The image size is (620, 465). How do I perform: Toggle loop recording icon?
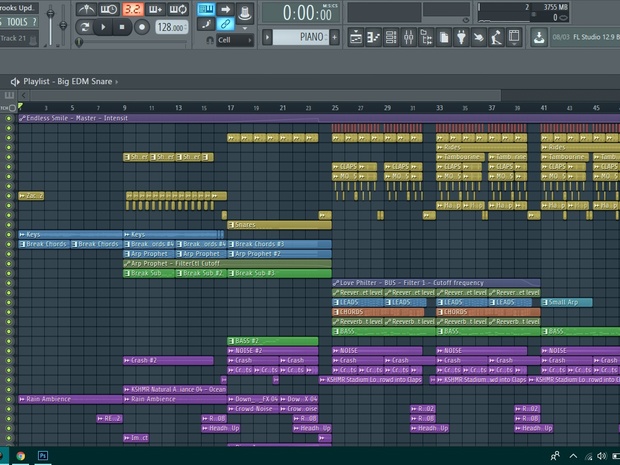178,9
